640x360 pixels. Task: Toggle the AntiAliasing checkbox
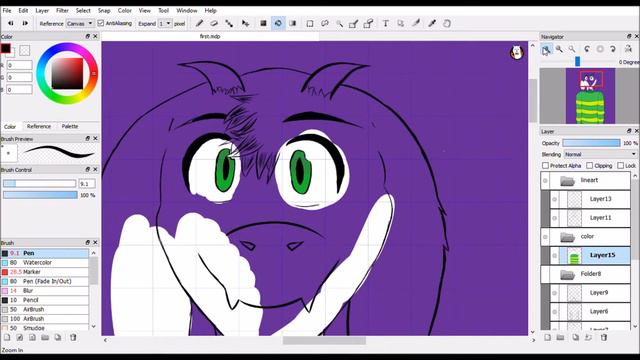coord(101,23)
